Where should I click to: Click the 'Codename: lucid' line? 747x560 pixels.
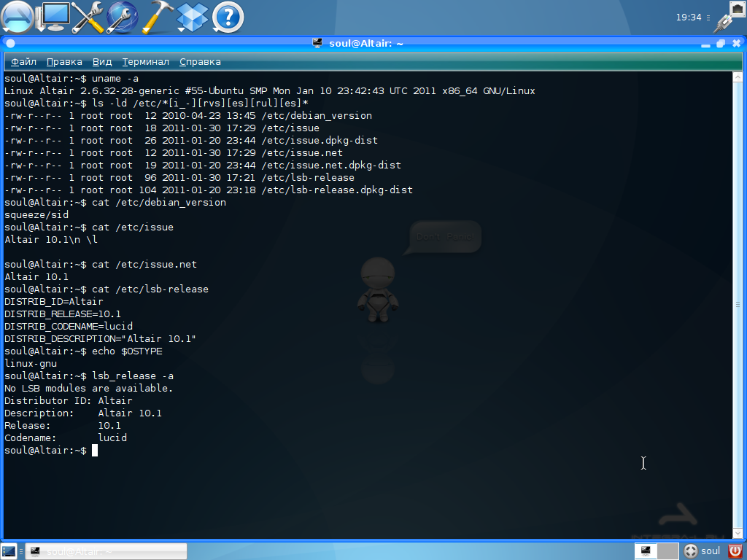coord(66,437)
